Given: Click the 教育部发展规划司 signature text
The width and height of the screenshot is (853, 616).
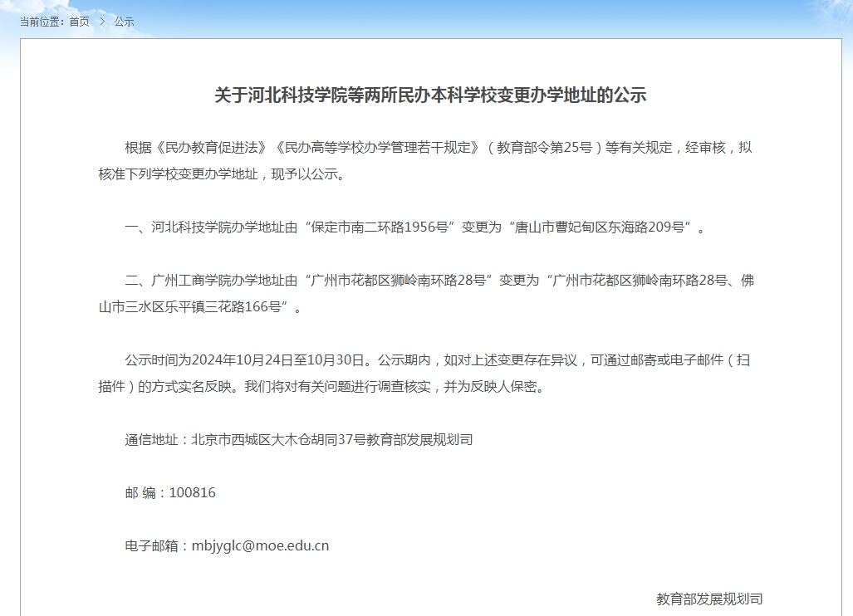Looking at the screenshot, I should point(709,599).
